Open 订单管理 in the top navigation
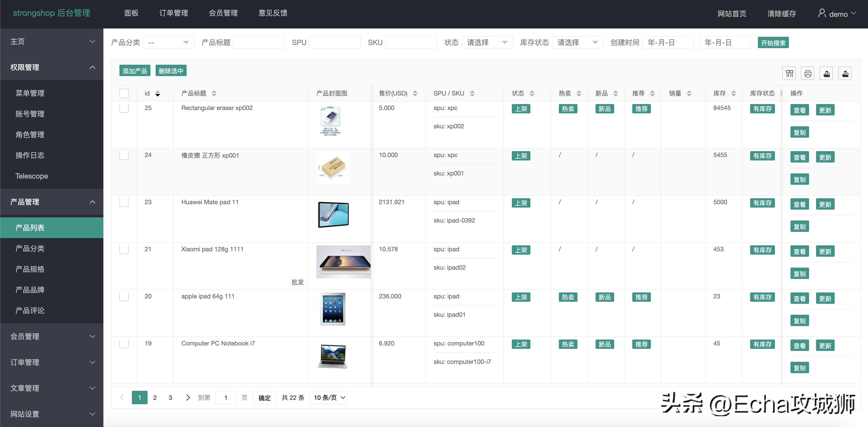 tap(173, 13)
